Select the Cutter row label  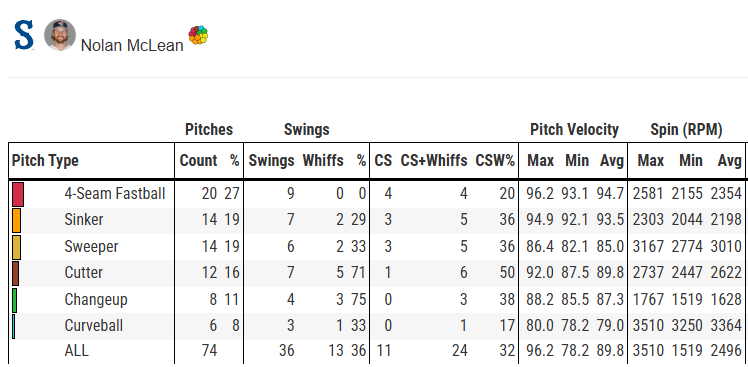pos(83,273)
